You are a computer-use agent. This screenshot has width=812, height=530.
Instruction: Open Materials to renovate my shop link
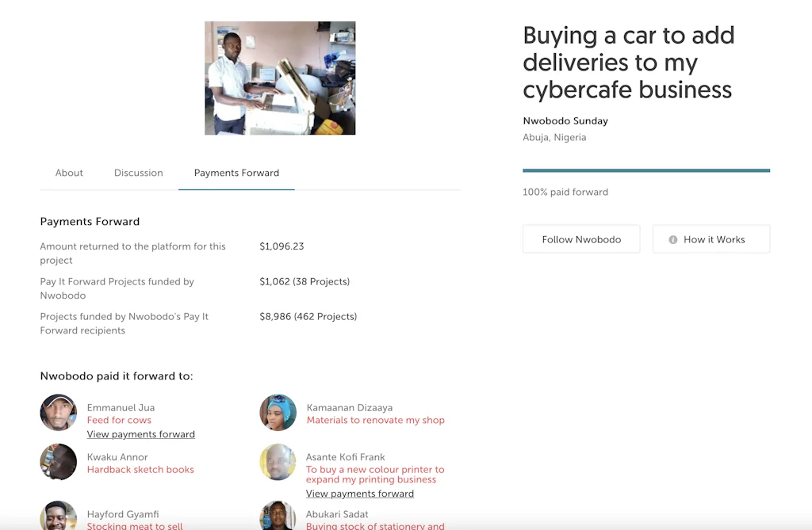(x=375, y=421)
